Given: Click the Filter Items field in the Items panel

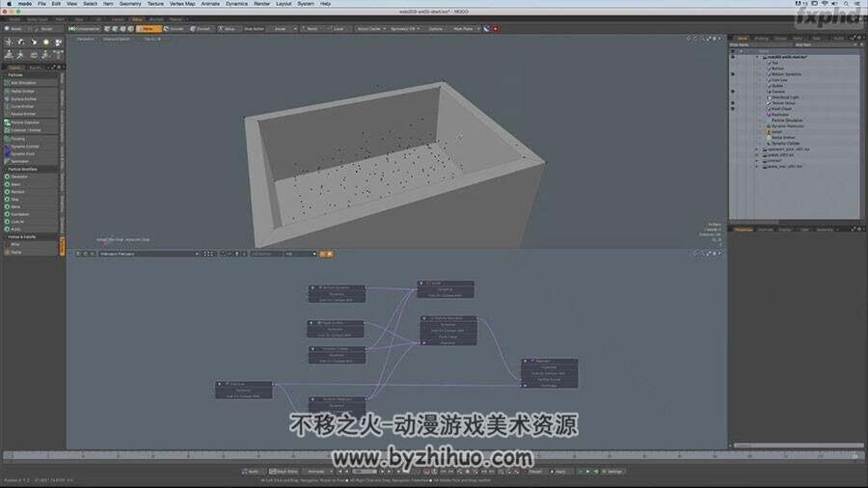Looking at the screenshot, I should pos(761,44).
